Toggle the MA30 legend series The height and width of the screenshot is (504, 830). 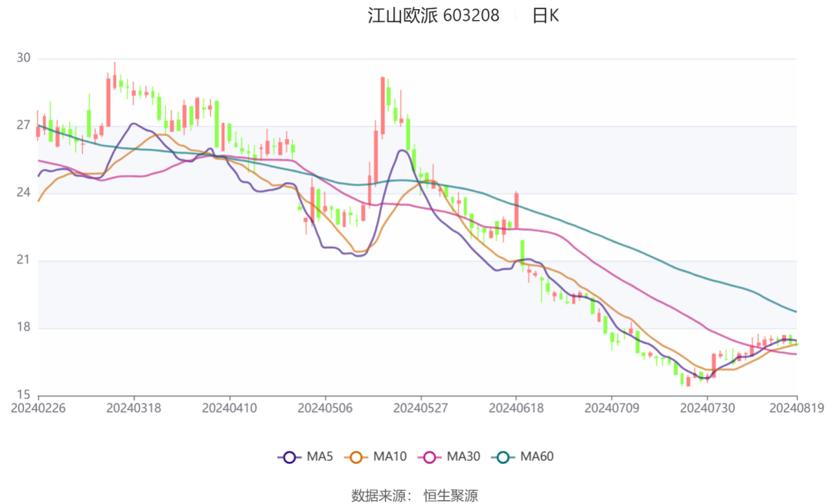coord(449,457)
